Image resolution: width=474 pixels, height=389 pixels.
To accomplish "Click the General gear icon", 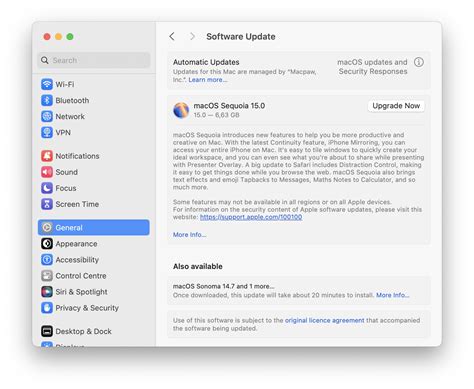I will pyautogui.click(x=47, y=227).
